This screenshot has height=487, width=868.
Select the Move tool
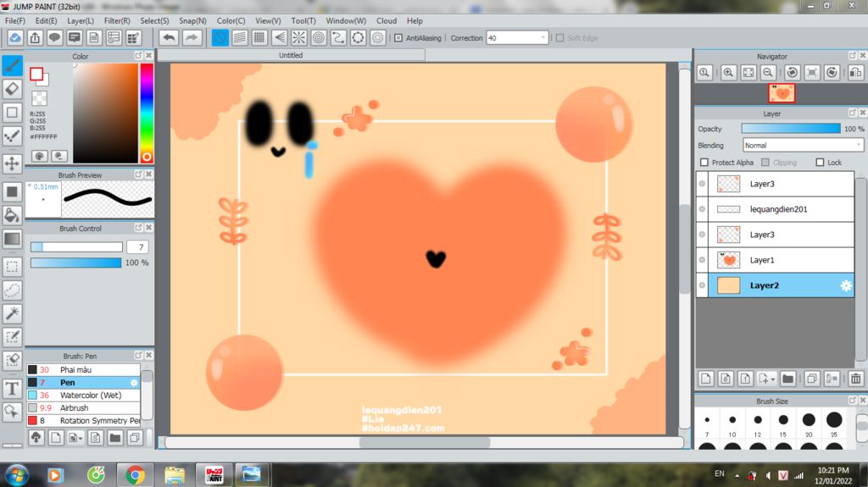click(x=12, y=163)
